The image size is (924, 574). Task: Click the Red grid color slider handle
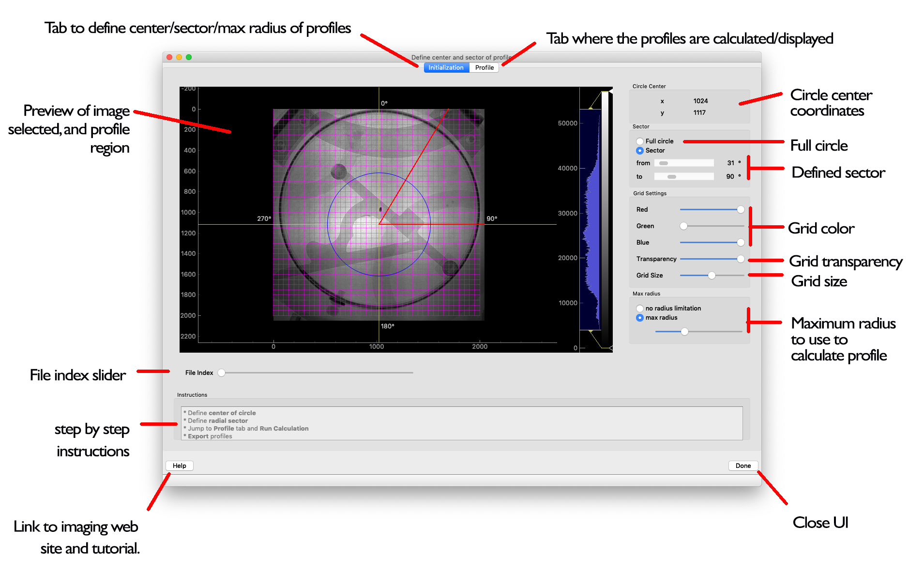[741, 210]
